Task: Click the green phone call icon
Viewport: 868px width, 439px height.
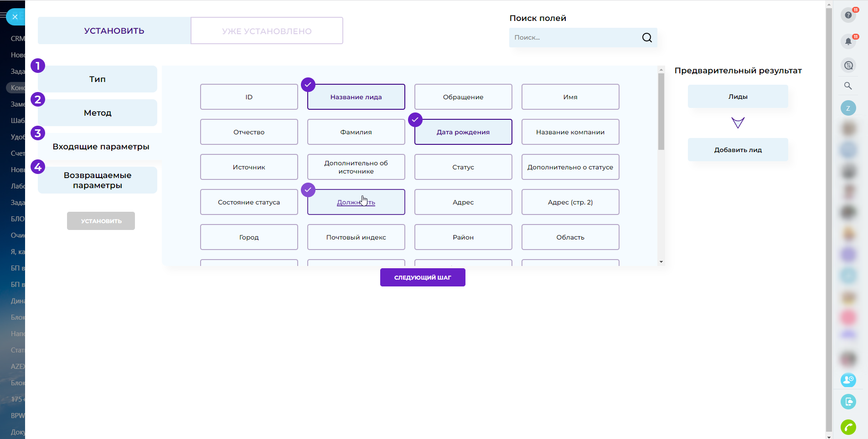Action: tap(848, 427)
